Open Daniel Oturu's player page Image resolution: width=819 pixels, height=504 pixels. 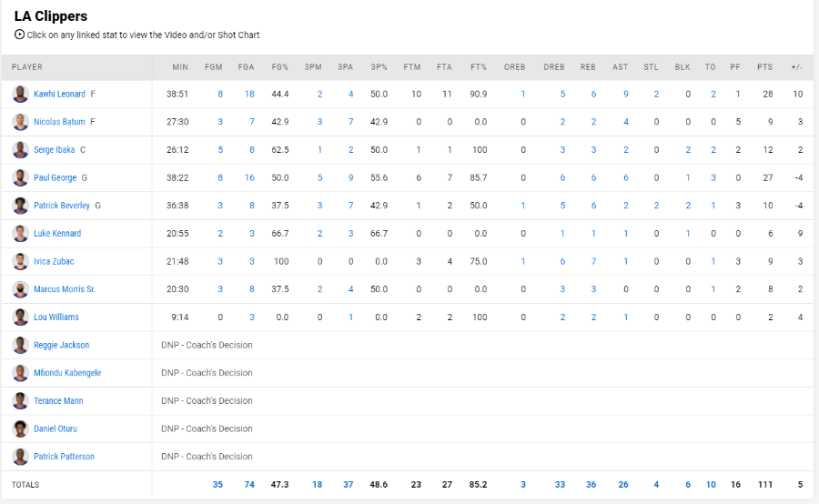click(56, 428)
